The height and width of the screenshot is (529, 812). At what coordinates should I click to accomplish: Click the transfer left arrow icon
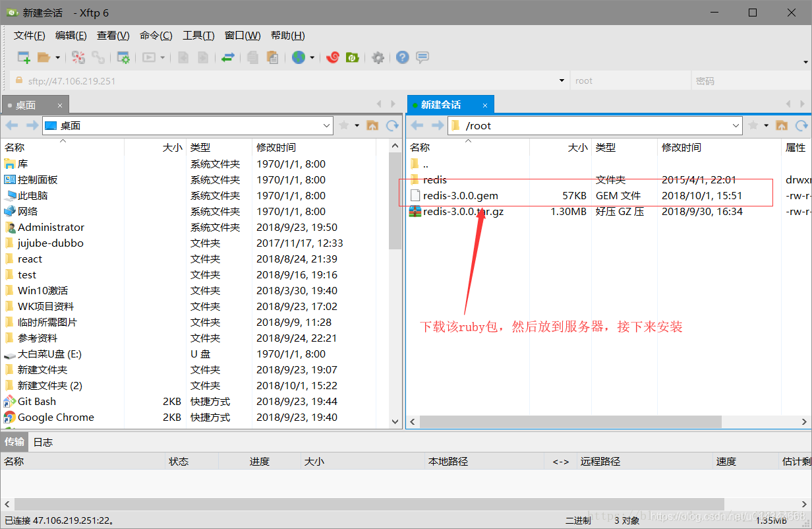pyautogui.click(x=184, y=57)
